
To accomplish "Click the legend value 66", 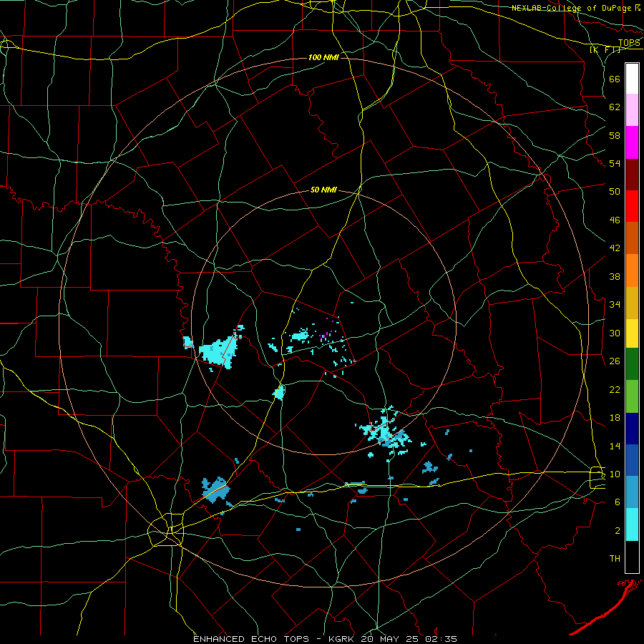I will point(615,79).
